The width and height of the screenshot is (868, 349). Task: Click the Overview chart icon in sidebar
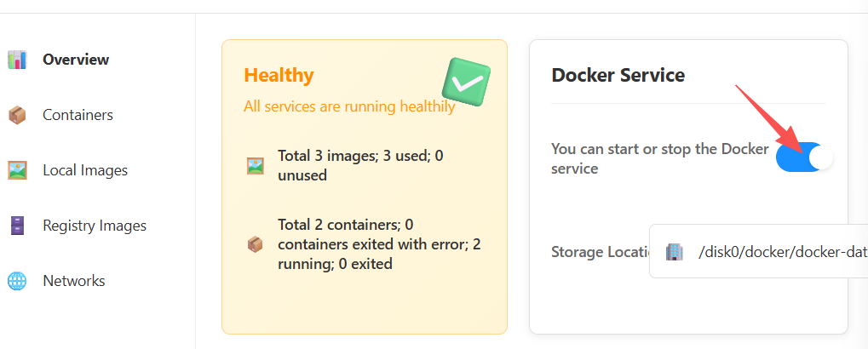[17, 60]
